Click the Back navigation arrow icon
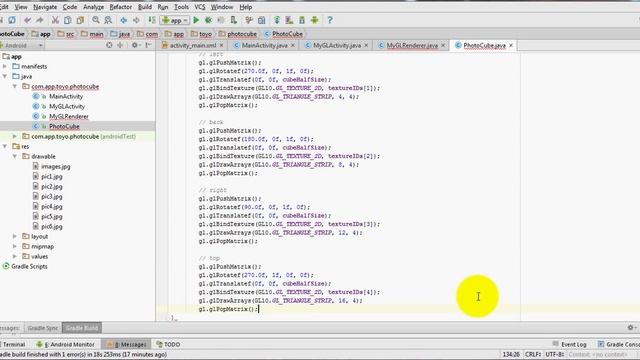The height and width of the screenshot is (360, 640). tap(124, 20)
